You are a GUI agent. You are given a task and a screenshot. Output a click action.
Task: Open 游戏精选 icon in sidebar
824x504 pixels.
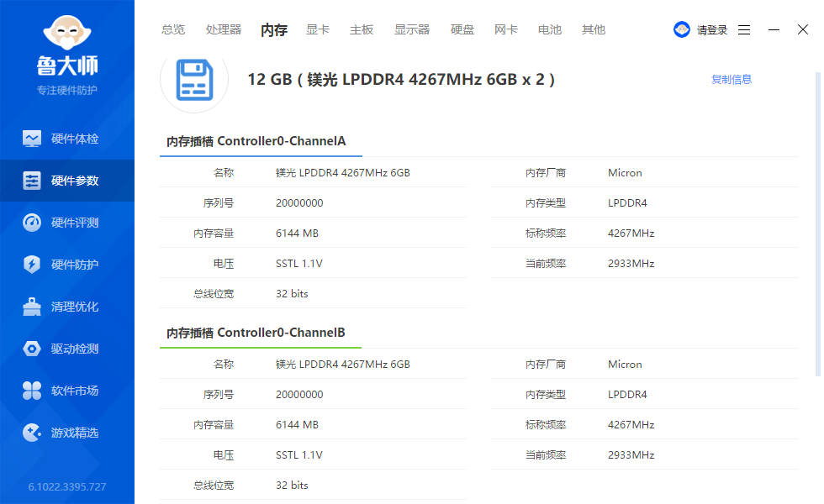32,433
